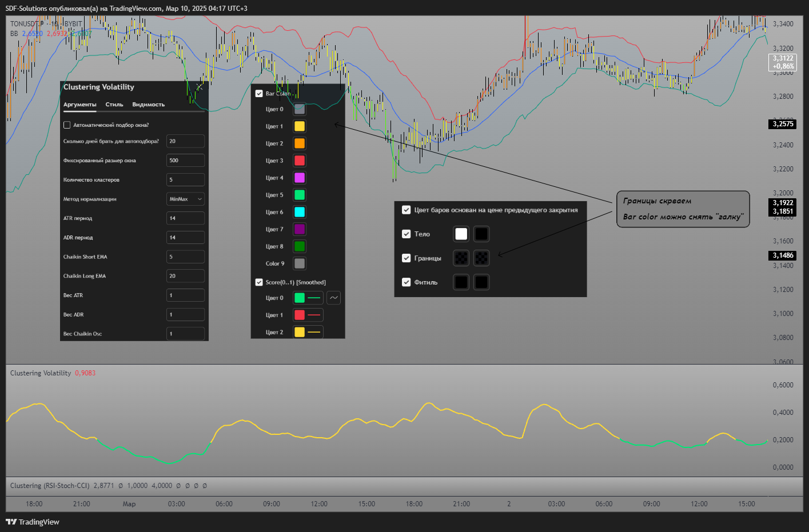Pick the Bar Color Цвет 2 orange swatch
The image size is (809, 532).
(300, 143)
